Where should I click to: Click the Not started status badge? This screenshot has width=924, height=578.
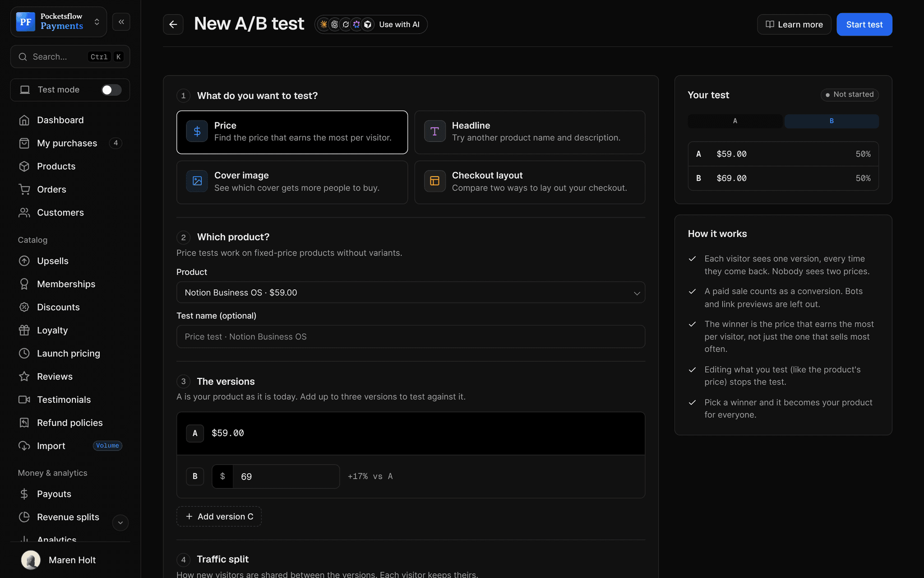pos(850,95)
